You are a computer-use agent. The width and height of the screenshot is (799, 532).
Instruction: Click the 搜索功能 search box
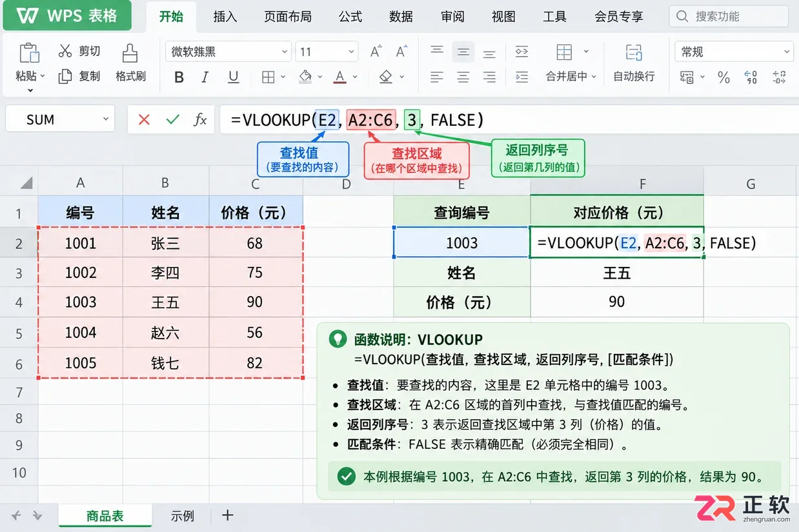[x=728, y=16]
